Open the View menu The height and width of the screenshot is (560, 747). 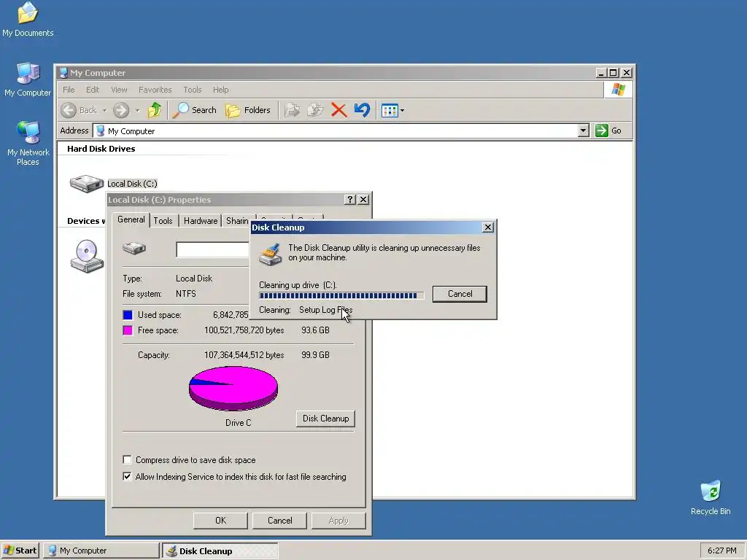click(119, 90)
